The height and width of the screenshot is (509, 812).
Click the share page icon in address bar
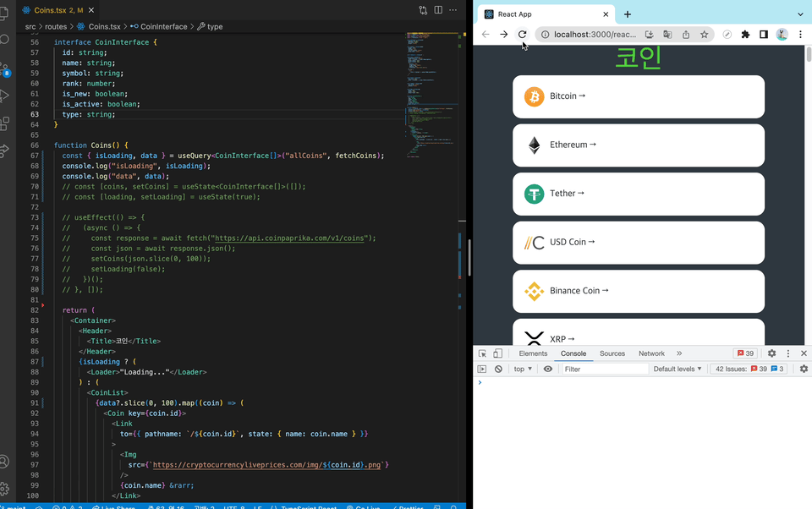click(x=686, y=34)
